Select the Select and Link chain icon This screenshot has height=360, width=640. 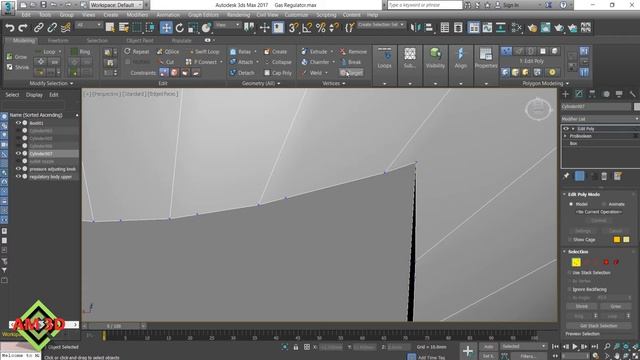point(38,28)
